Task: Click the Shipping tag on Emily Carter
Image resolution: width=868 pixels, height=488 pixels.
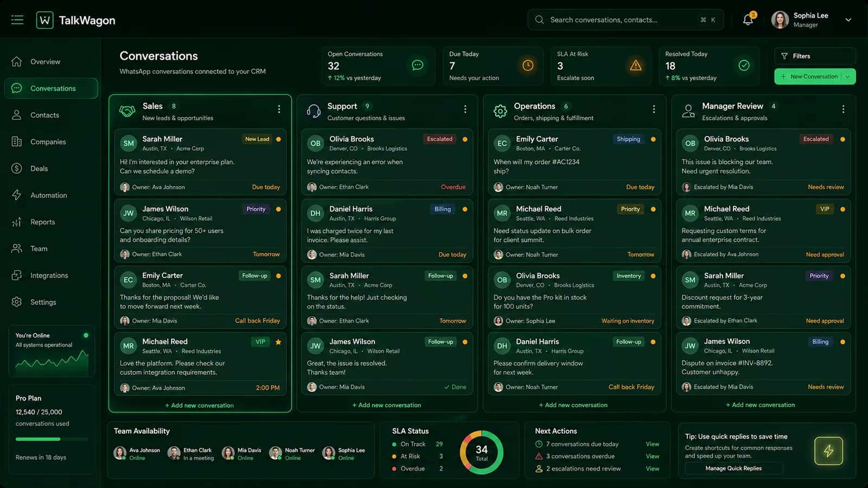Action: (x=628, y=139)
